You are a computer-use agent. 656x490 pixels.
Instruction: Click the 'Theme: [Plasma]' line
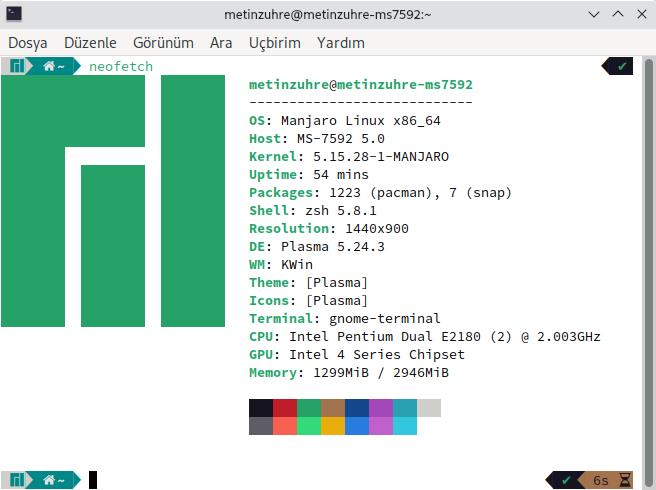pos(308,283)
